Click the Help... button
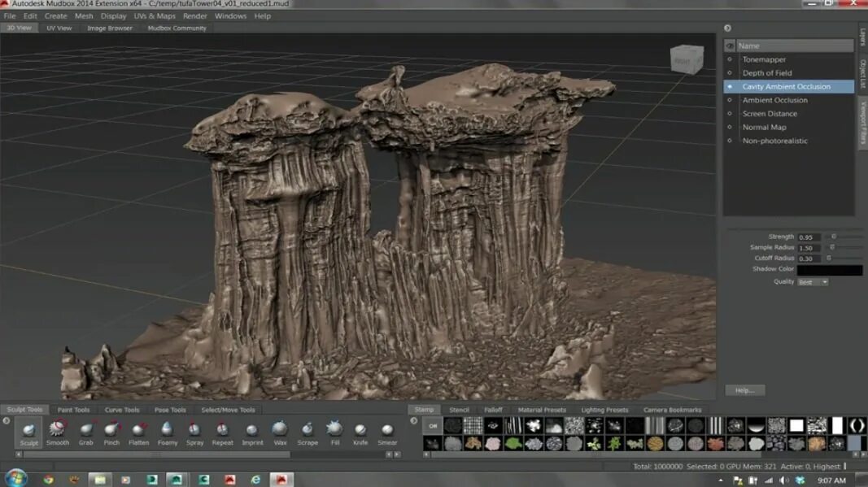The image size is (868, 487). pyautogui.click(x=744, y=390)
